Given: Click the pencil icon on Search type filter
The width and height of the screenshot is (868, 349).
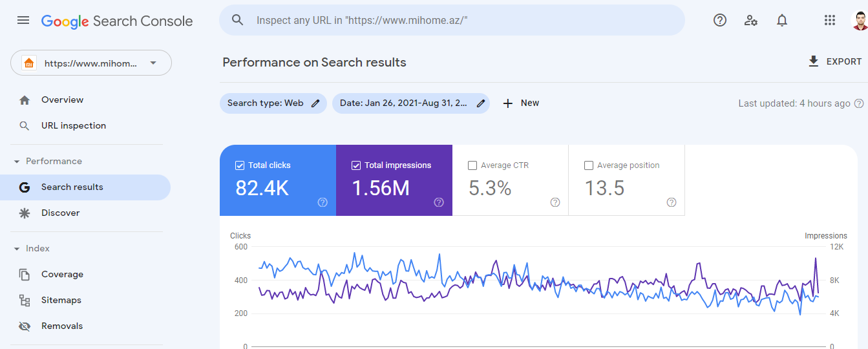Looking at the screenshot, I should pyautogui.click(x=315, y=103).
